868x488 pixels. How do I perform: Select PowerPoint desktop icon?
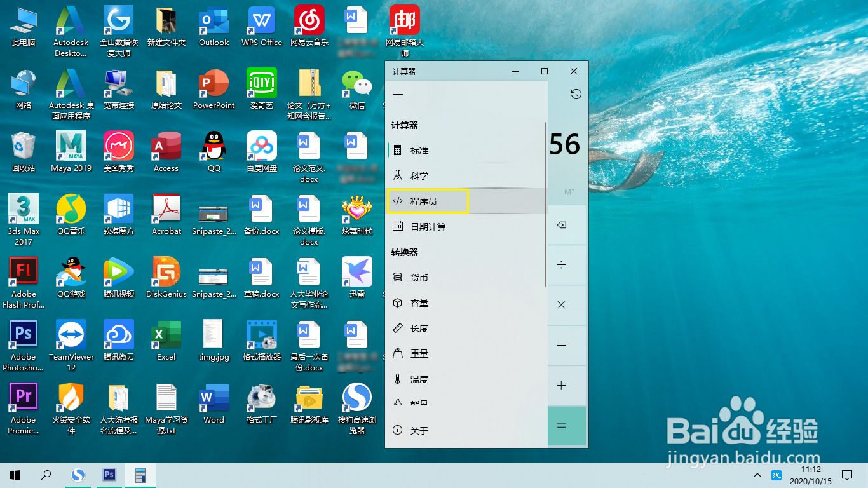pos(214,90)
